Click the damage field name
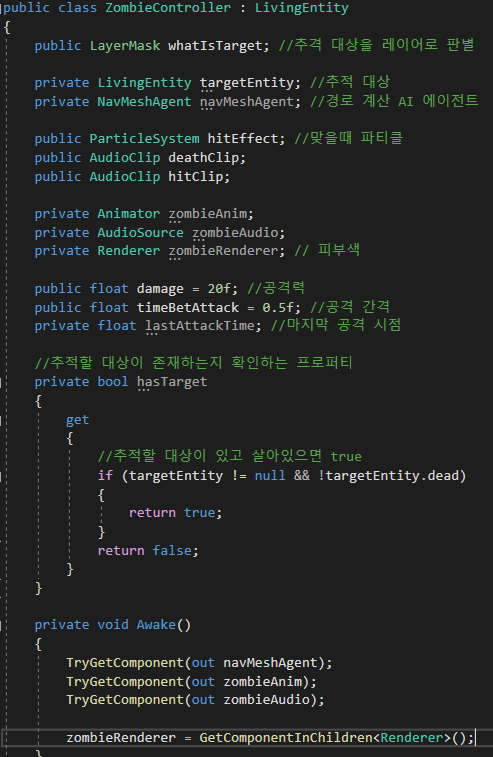The width and height of the screenshot is (493, 757). [160, 289]
